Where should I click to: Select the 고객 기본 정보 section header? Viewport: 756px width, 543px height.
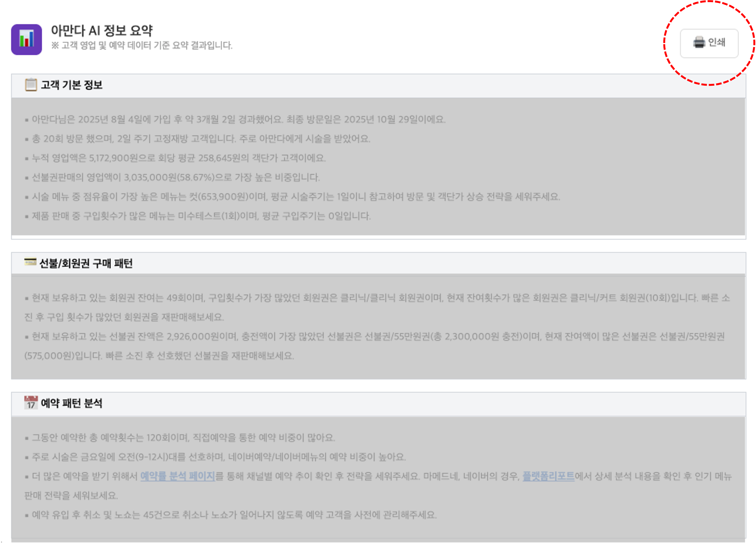point(71,85)
